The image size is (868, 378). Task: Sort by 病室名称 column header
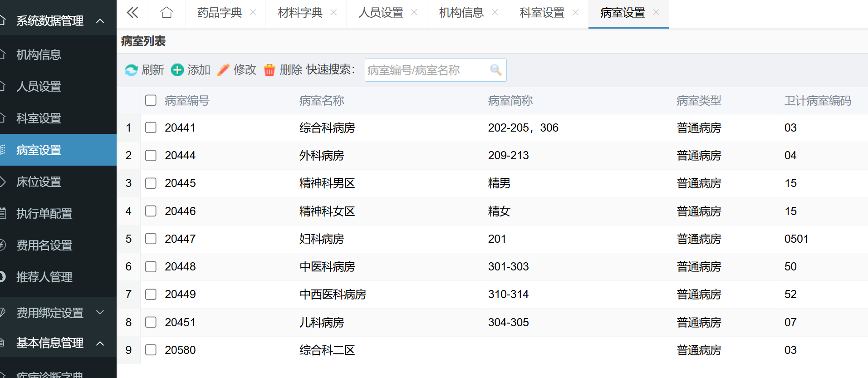[x=322, y=101]
